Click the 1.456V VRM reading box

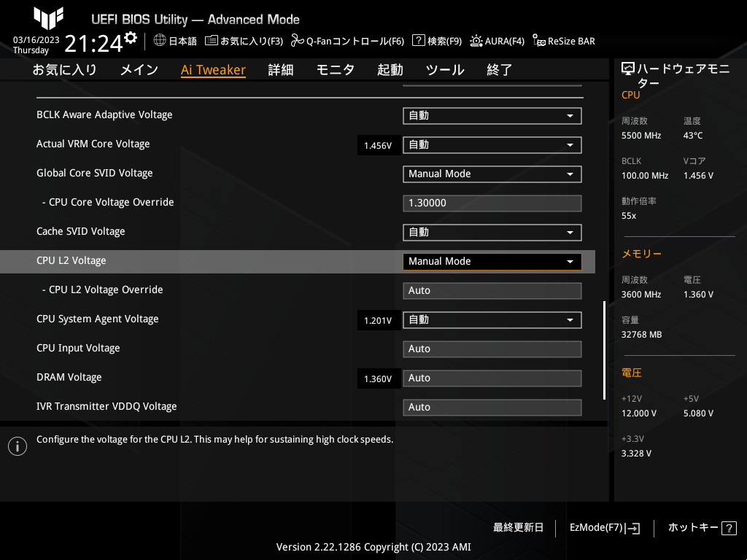pos(379,145)
